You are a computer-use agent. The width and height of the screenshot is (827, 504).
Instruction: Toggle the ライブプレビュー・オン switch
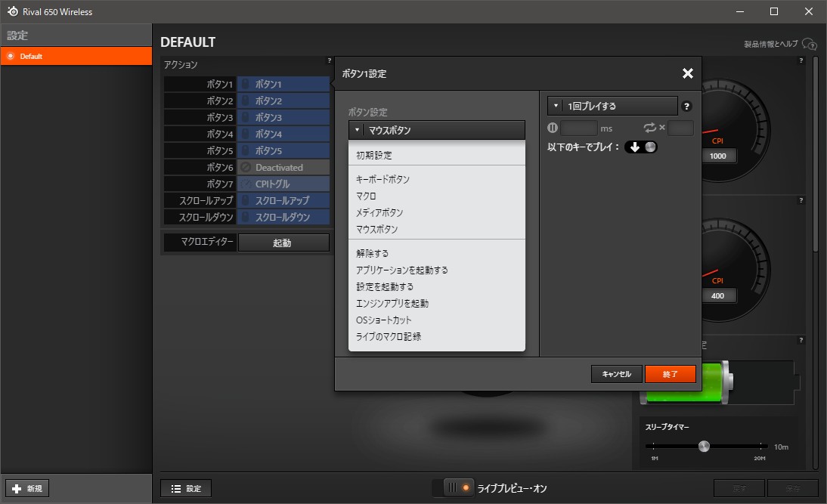453,488
